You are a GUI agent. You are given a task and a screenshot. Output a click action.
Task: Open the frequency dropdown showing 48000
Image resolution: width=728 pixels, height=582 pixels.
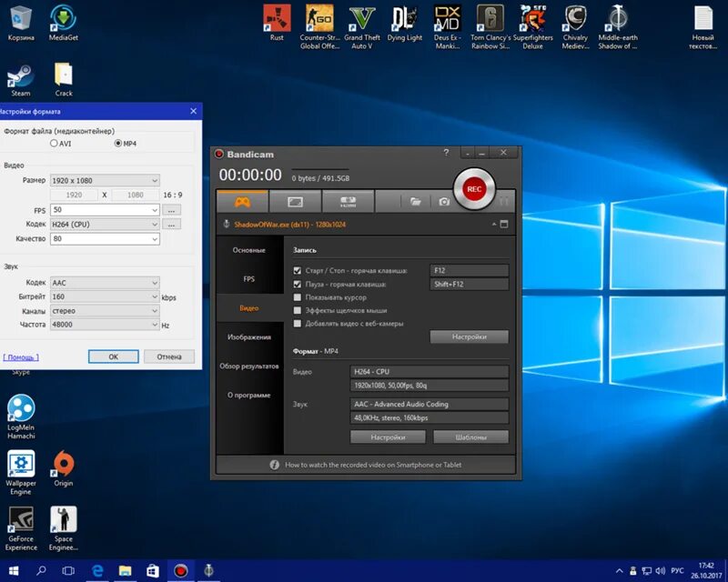pos(105,325)
